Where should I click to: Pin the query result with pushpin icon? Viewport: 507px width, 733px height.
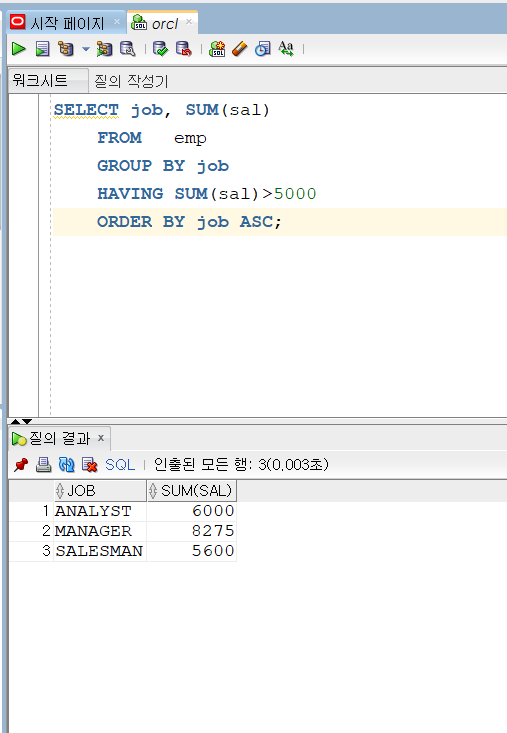pyautogui.click(x=21, y=465)
